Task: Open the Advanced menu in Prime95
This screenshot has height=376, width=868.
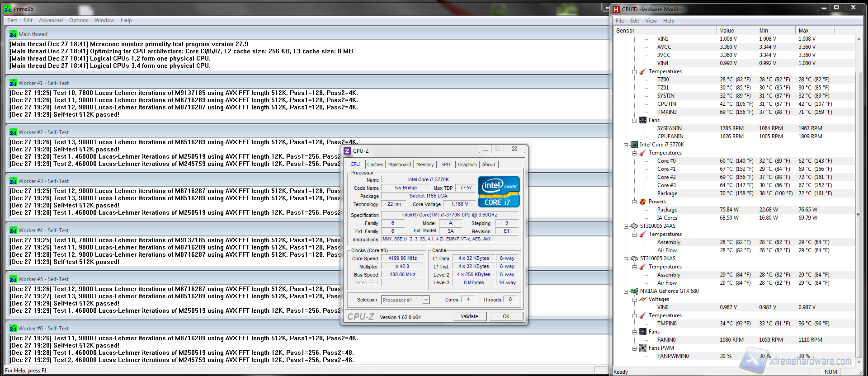Action: click(51, 20)
